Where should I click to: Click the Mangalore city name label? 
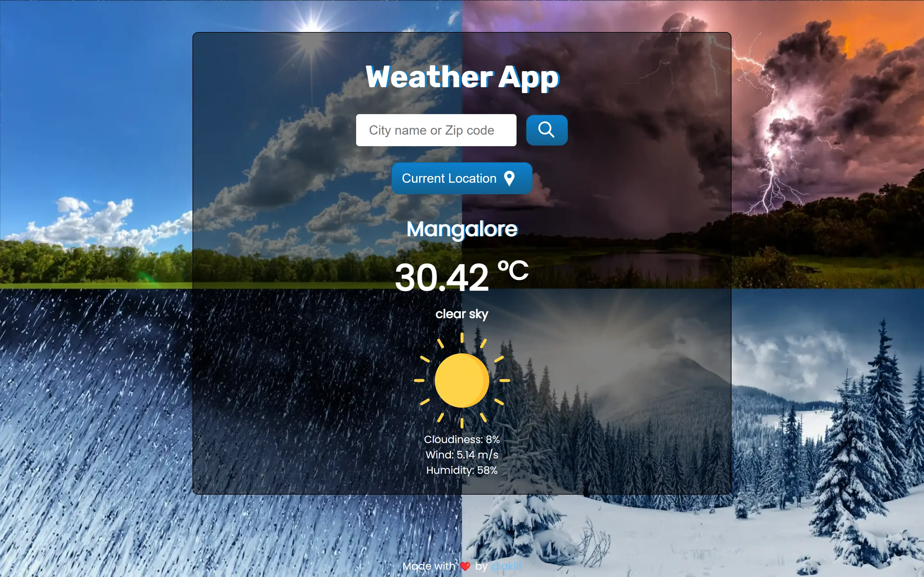(x=462, y=228)
